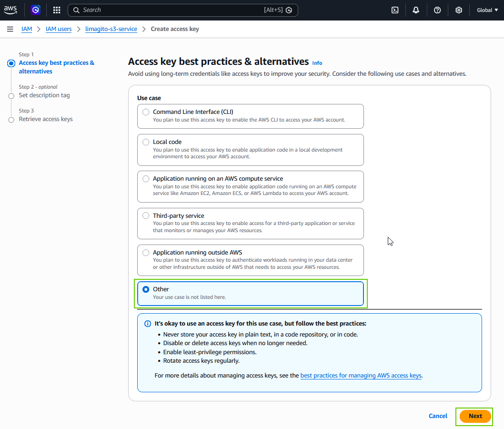Focus the top Search input
Image resolution: width=504 pixels, height=429 pixels.
(182, 10)
